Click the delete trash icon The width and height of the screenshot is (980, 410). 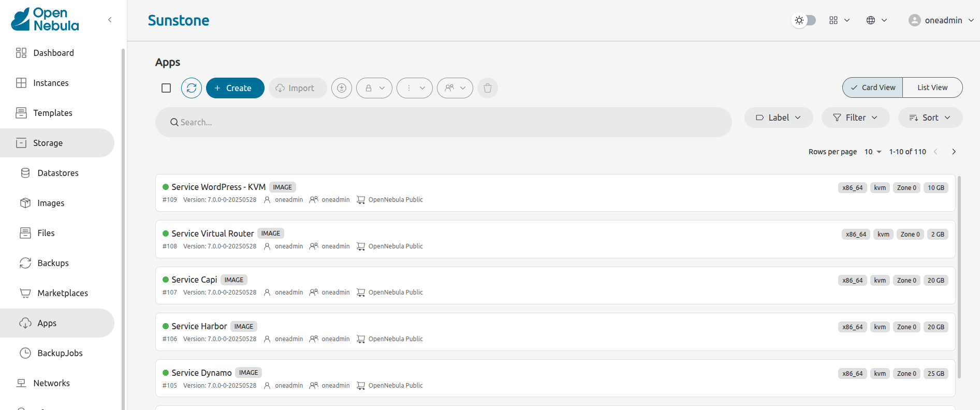(488, 88)
